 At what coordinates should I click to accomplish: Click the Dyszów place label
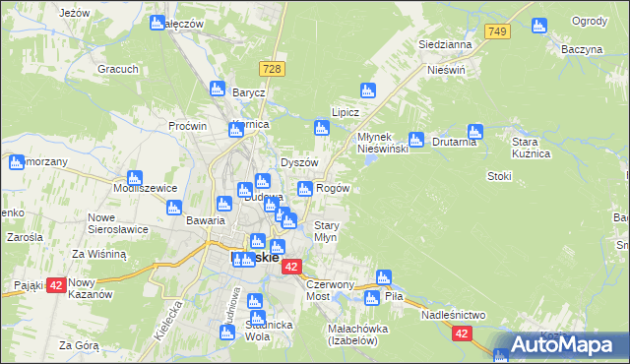299,162
